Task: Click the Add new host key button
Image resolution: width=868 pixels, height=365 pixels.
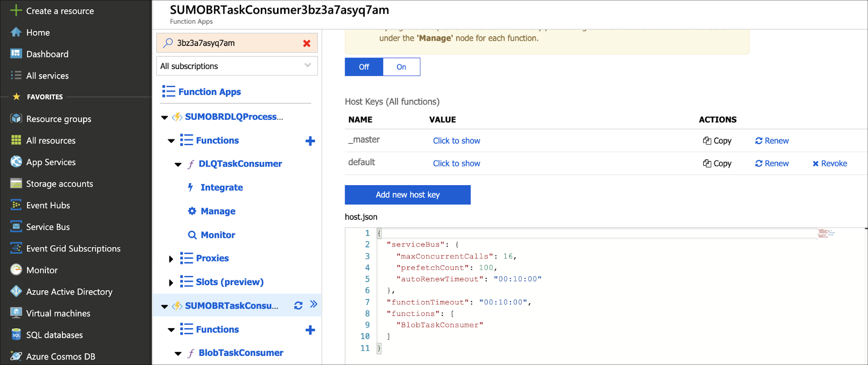Action: (407, 195)
